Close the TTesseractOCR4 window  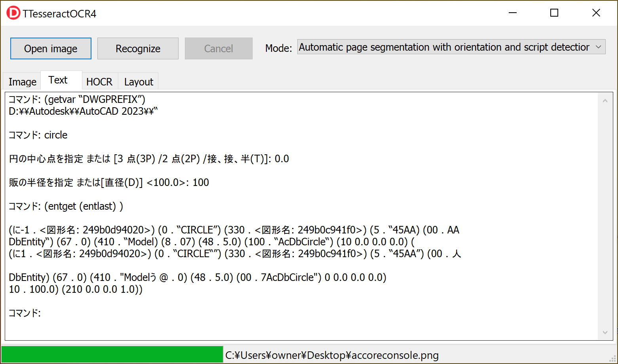pyautogui.click(x=596, y=13)
